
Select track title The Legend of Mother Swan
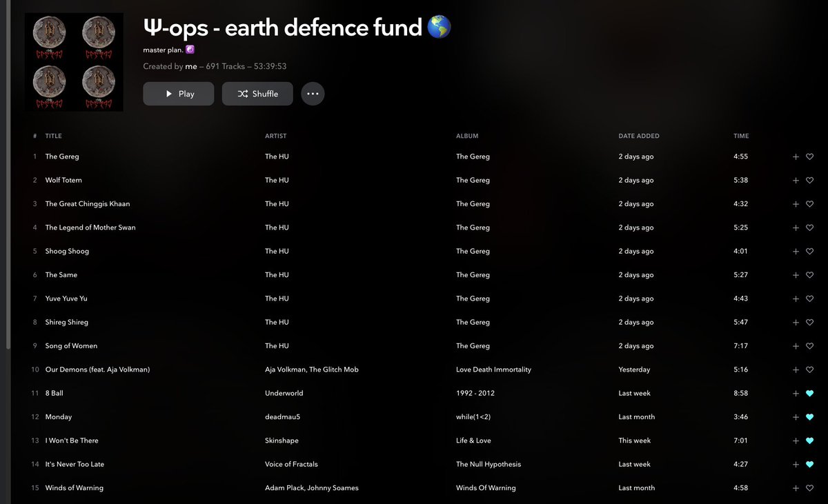point(90,228)
